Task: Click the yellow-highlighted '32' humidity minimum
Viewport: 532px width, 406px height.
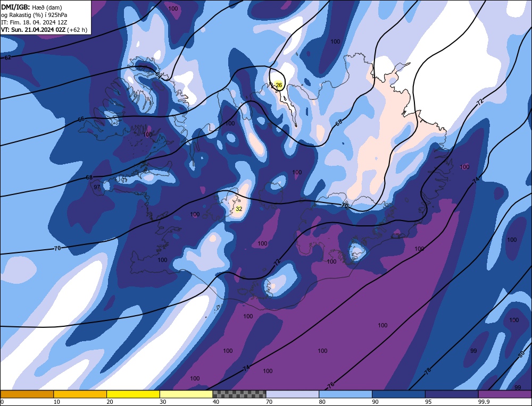Action: 239,209
